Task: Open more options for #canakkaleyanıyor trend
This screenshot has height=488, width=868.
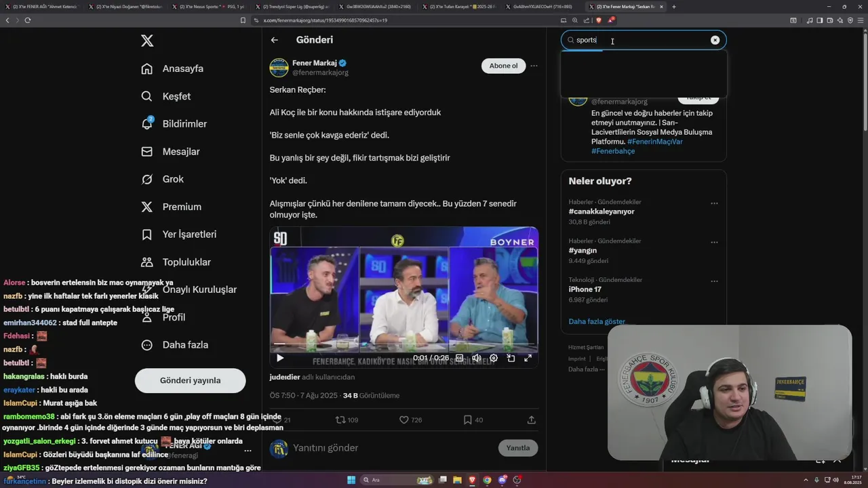Action: pyautogui.click(x=714, y=203)
